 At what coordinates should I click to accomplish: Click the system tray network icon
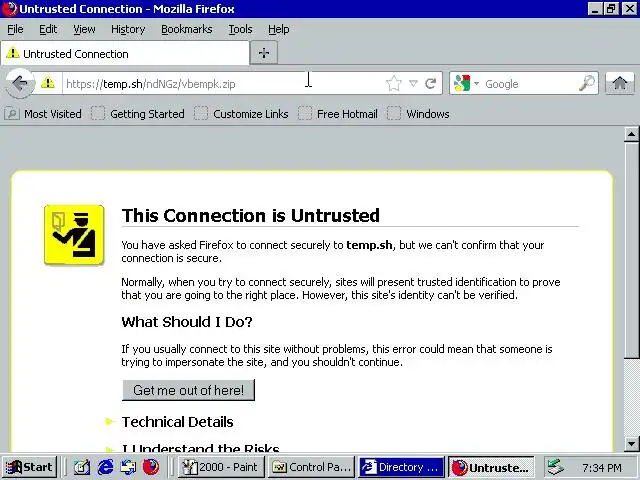tap(556, 467)
